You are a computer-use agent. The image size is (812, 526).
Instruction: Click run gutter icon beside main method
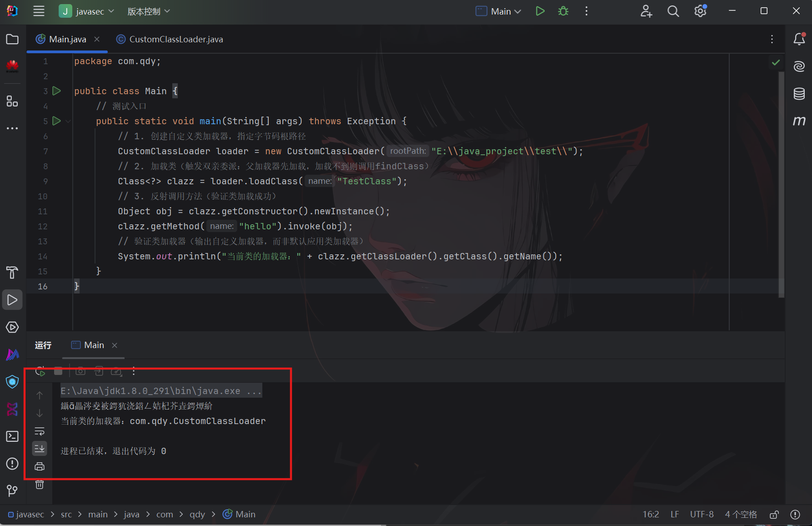[57, 121]
